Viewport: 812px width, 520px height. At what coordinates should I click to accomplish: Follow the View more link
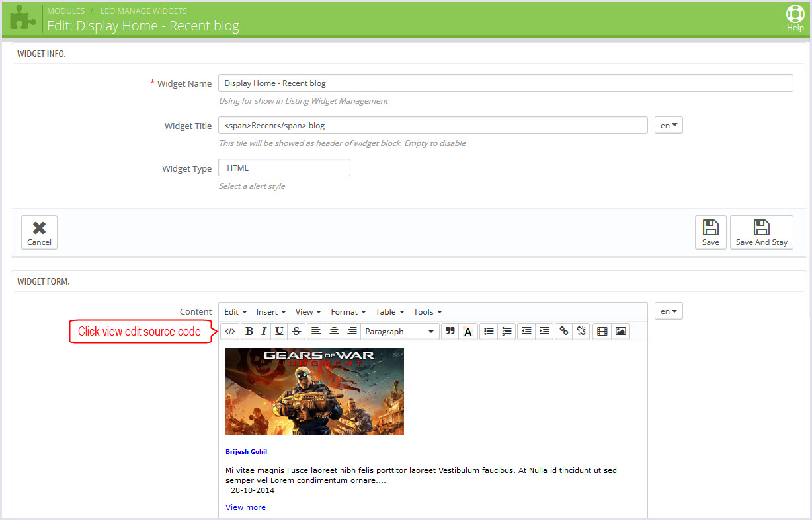[x=245, y=507]
